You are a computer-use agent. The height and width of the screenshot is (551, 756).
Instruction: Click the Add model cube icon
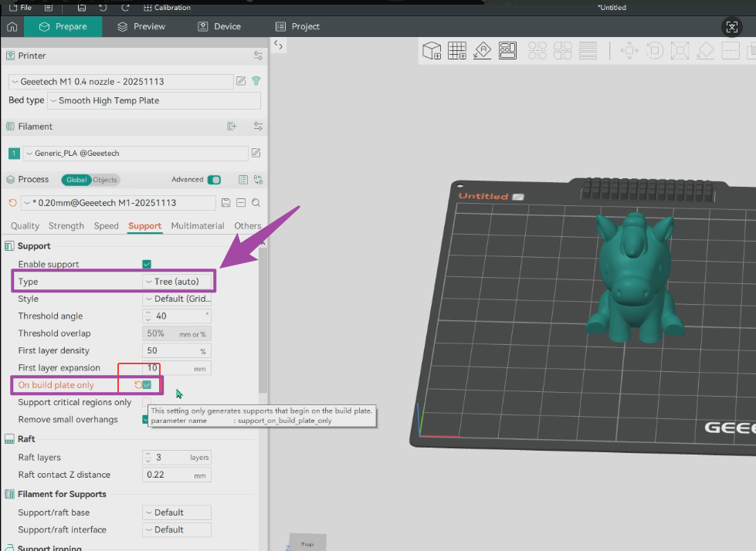(432, 51)
